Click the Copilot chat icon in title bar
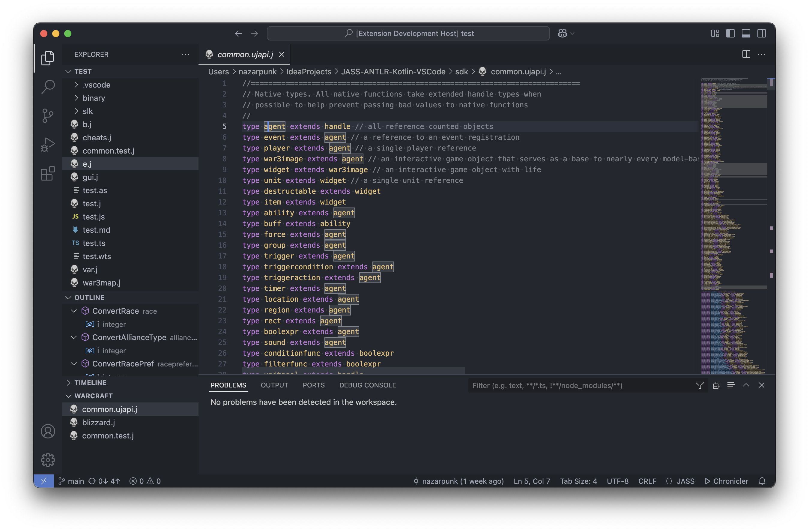This screenshot has width=809, height=532. point(562,33)
